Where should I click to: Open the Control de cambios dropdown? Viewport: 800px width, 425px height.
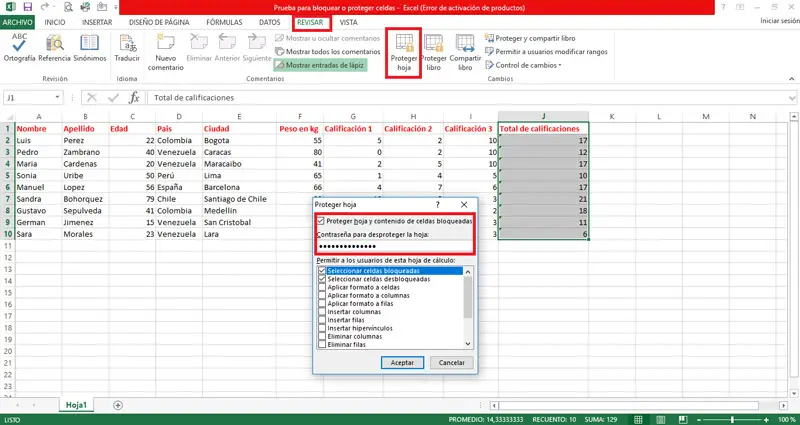pyautogui.click(x=523, y=65)
